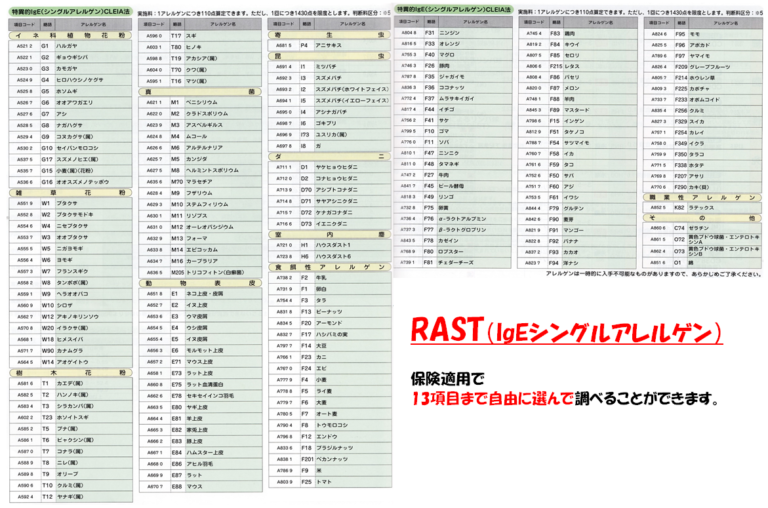Click F76 α-ラクトアルブミン entry
The image size is (768, 508).
point(453,218)
